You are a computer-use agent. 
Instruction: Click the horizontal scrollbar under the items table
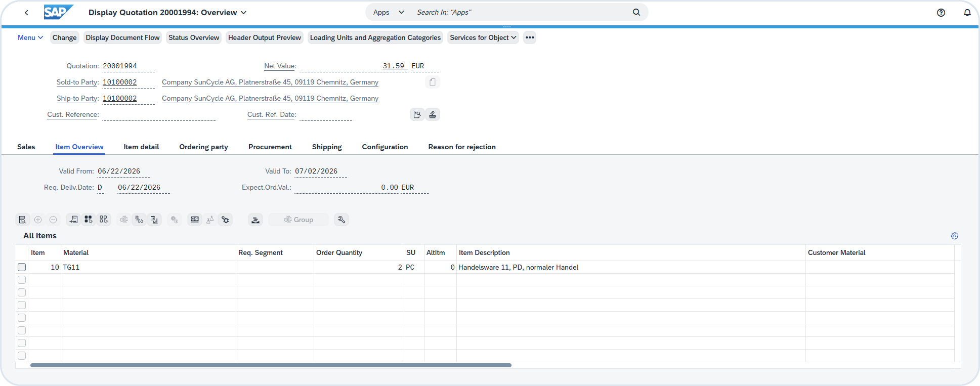tap(271, 365)
